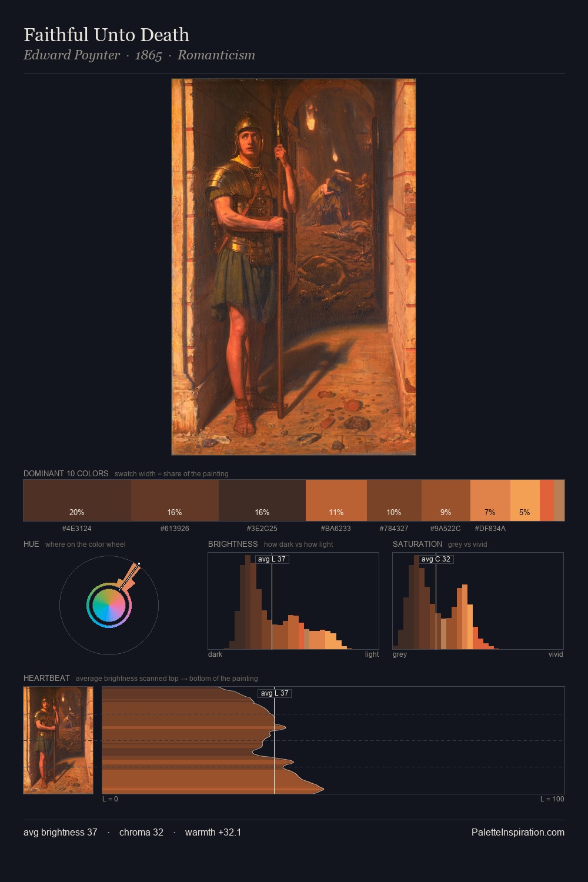Click the hex code '#3E2C25'
The image size is (588, 882).
[x=262, y=529]
